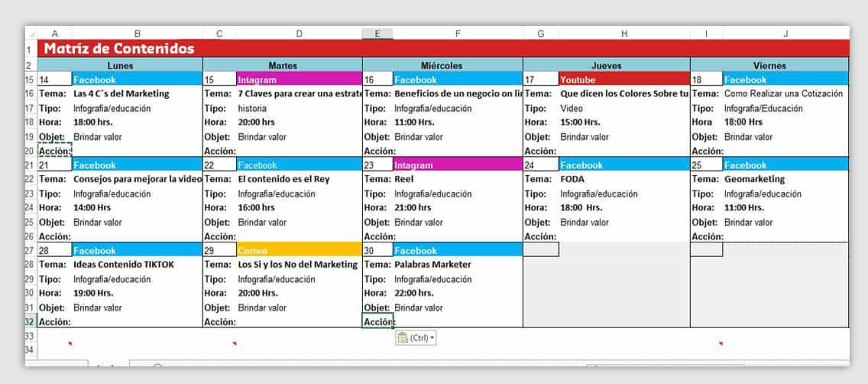
Task: Click the 'Jueves' day header
Action: pos(606,65)
